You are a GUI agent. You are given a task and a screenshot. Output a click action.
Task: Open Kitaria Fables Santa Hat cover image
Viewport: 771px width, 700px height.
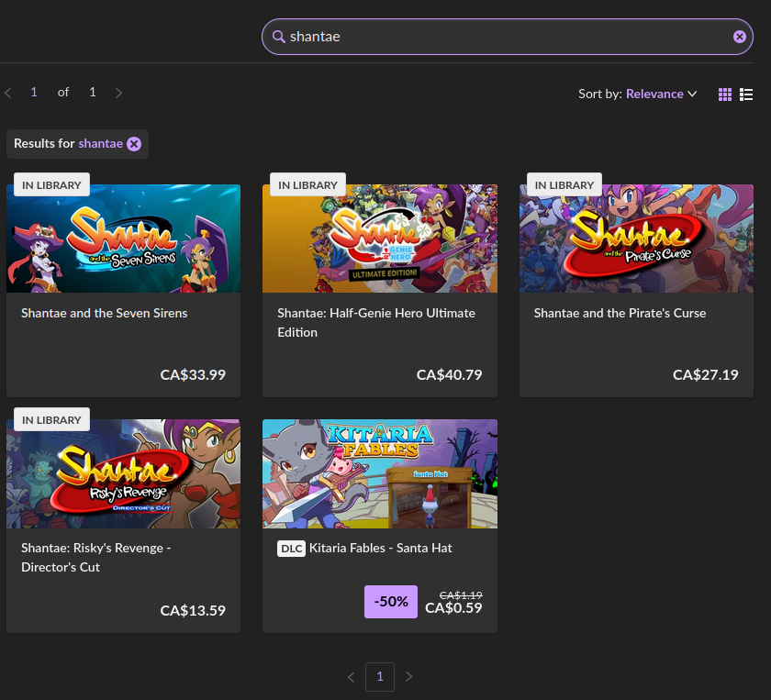(380, 473)
